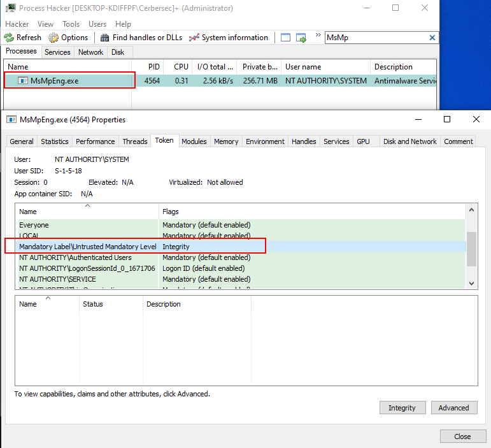The image size is (491, 448).
Task: Click group list scrollbar up arrow
Action: (472, 210)
